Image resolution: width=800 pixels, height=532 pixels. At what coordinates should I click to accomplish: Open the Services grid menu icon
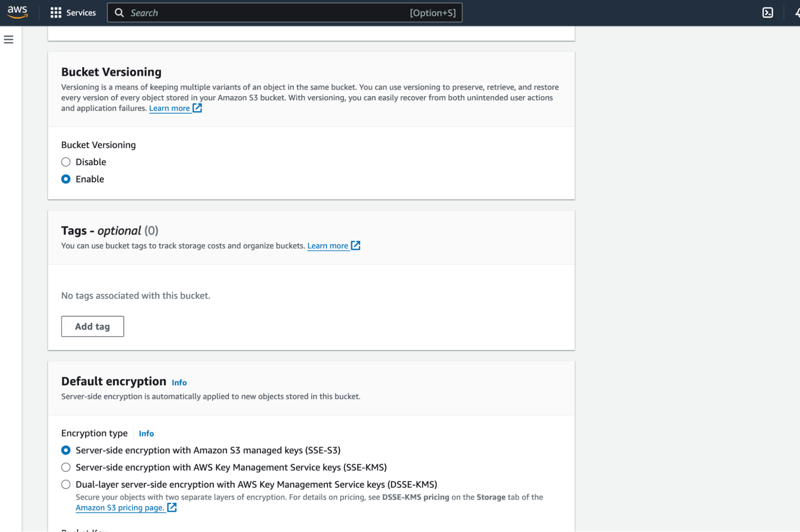click(x=56, y=13)
